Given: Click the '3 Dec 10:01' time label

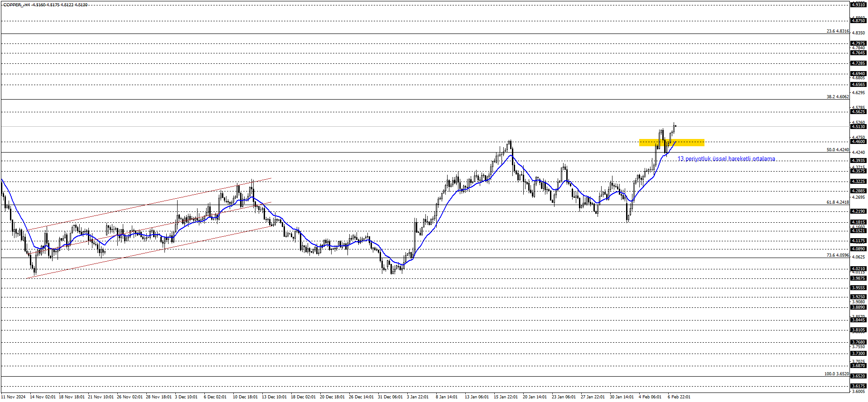Looking at the screenshot, I should [x=187, y=397].
